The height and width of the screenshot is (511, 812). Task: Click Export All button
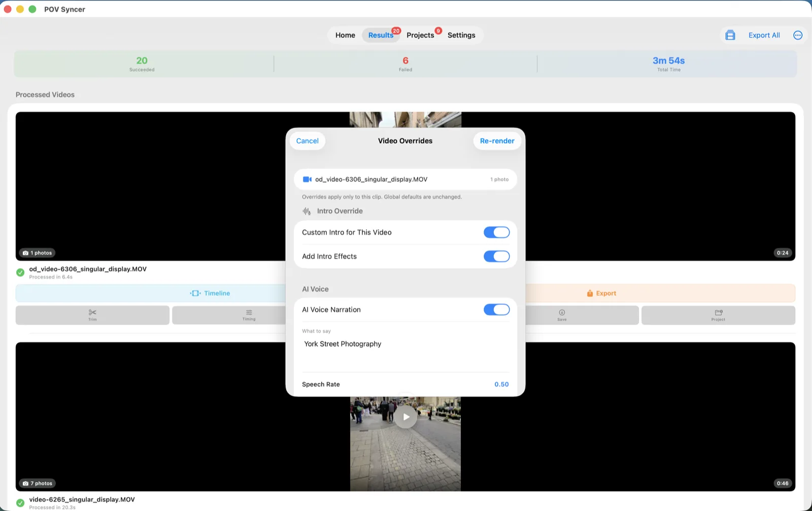click(x=764, y=35)
